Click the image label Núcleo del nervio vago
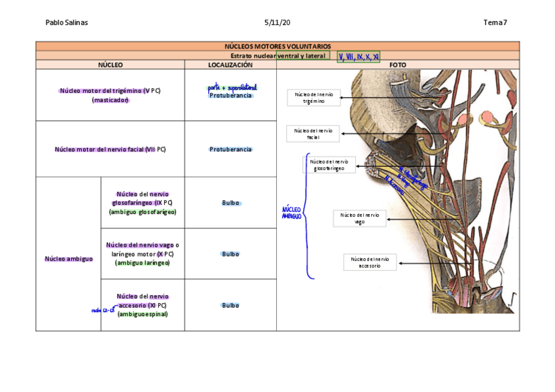Screen dimensions: 555x392 pyautogui.click(x=360, y=218)
